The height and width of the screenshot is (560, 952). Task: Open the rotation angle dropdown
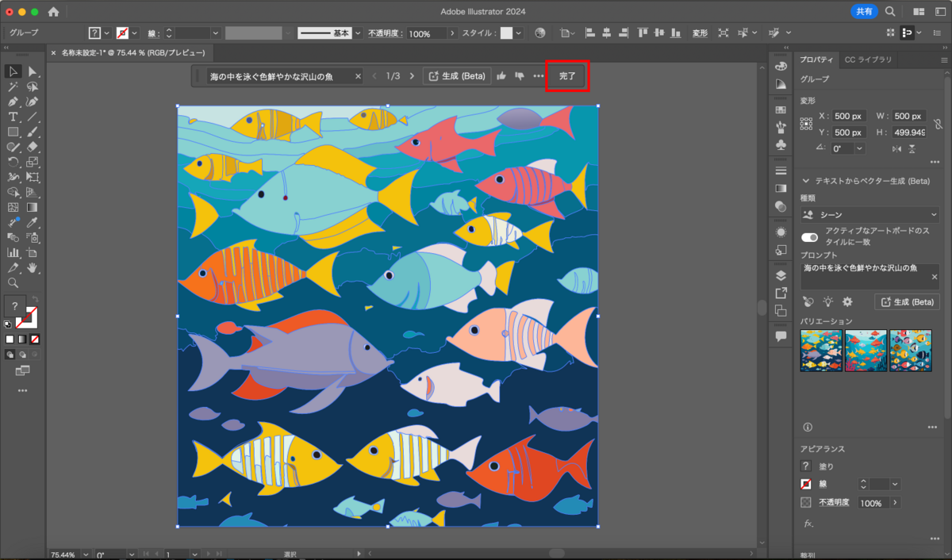coord(860,148)
